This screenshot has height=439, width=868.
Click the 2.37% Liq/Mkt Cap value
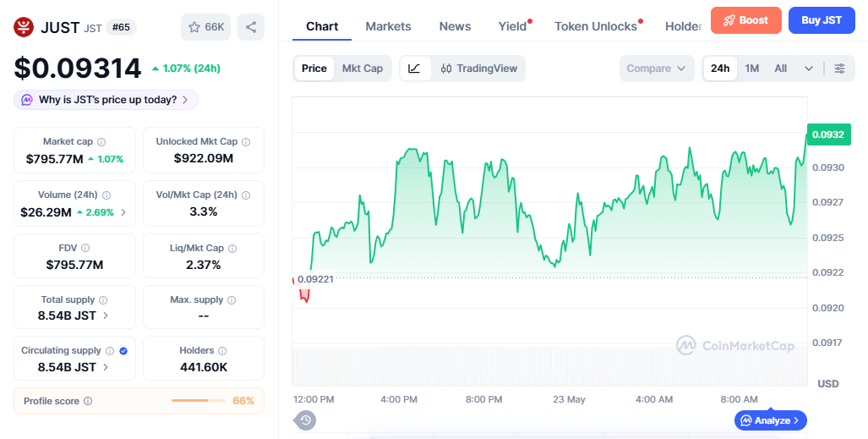pos(204,265)
